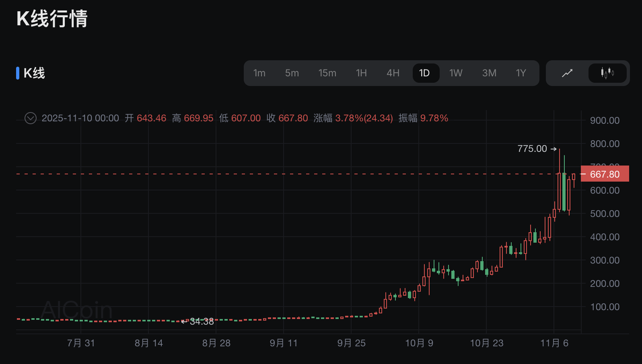Click the 667.80 current price tag

605,174
